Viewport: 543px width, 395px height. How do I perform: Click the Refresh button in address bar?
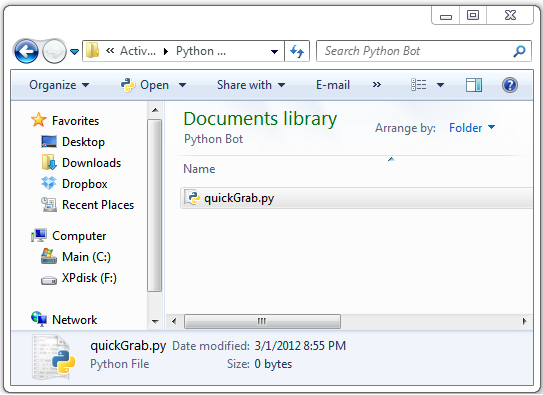coord(297,52)
